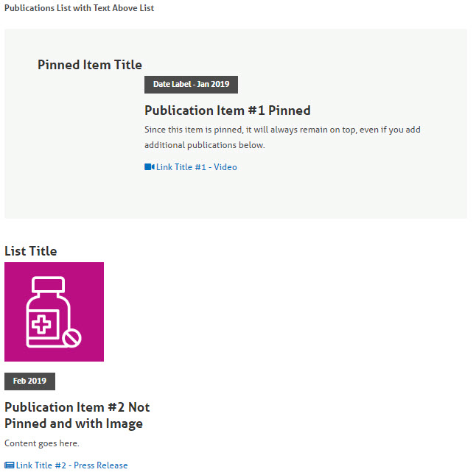Click the video camera icon beside Link Title #1
476x475 pixels.
pos(150,167)
